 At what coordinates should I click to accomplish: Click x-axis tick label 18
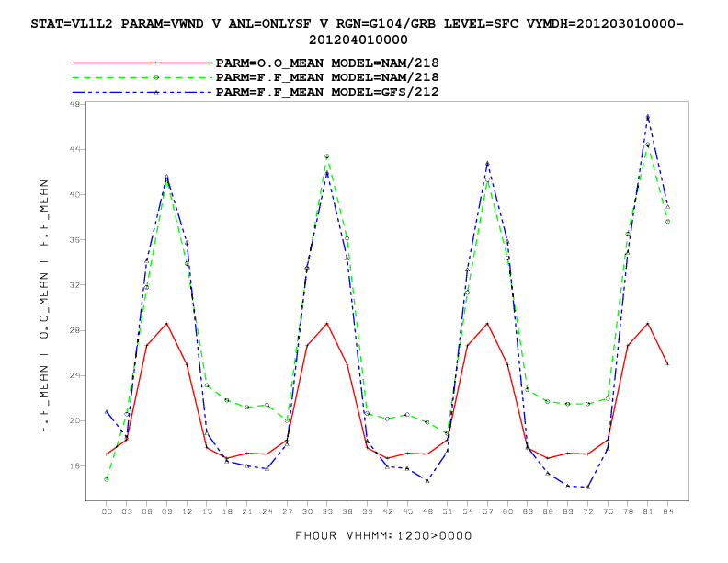[x=227, y=511]
